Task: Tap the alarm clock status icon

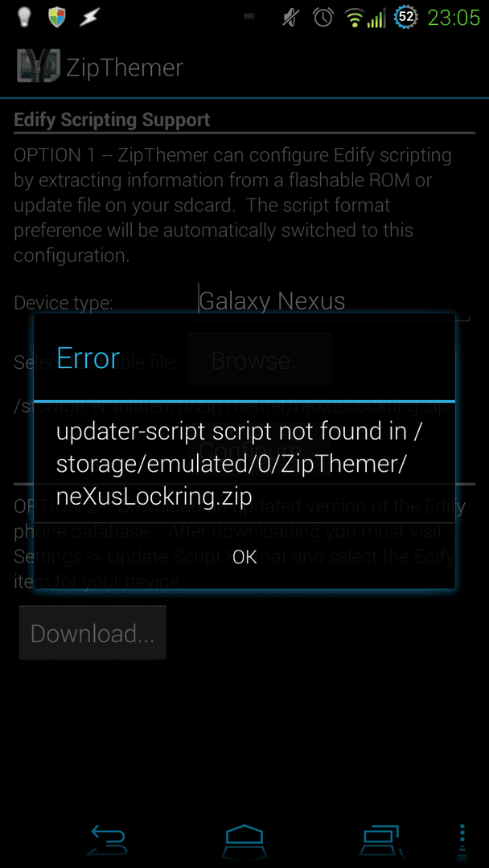Action: [323, 17]
